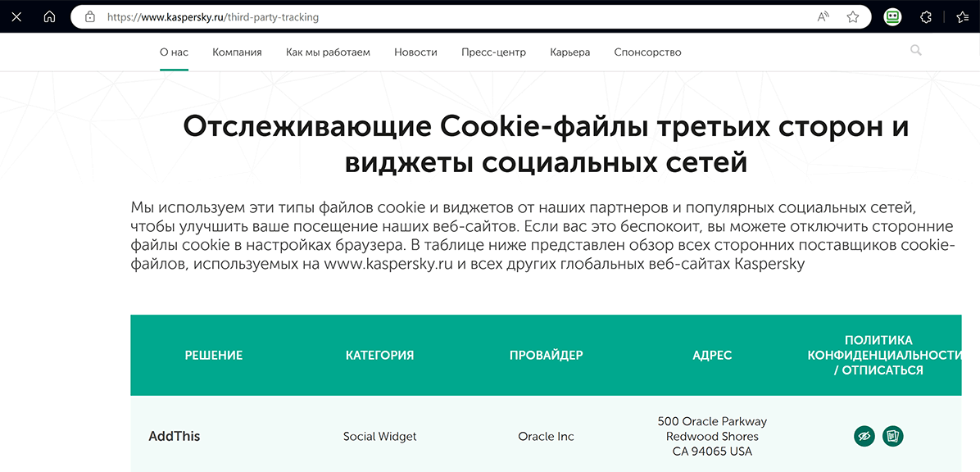
Task: Open the green robot extension icon
Action: (892, 17)
